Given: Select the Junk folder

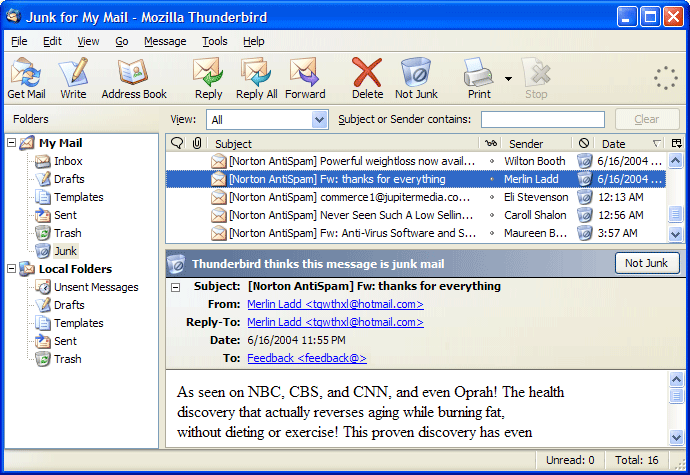Looking at the screenshot, I should (65, 251).
